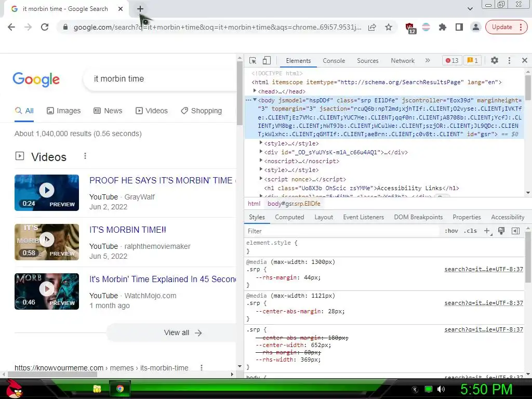
Task: Switch to the DevTools Elements tab
Action: pyautogui.click(x=298, y=61)
